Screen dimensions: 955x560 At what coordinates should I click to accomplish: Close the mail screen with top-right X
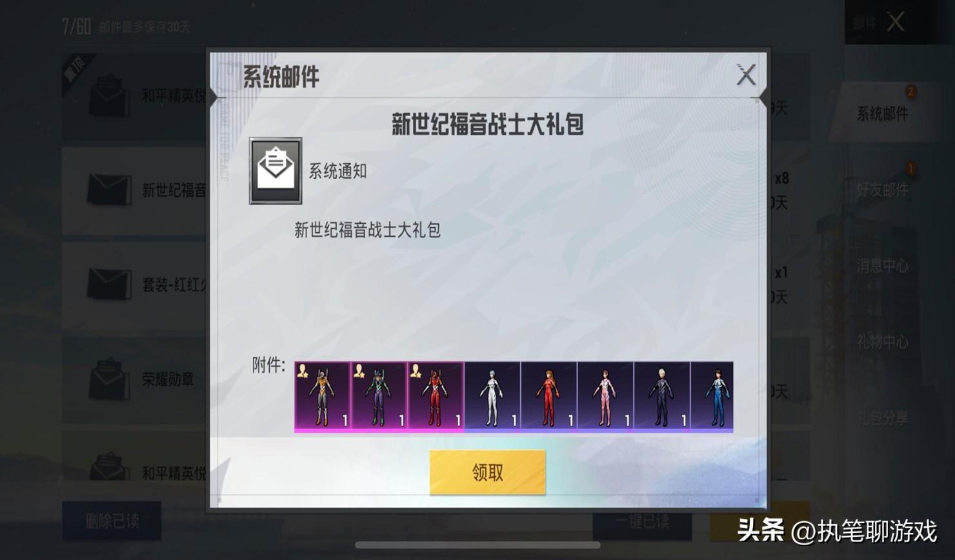coord(896,22)
